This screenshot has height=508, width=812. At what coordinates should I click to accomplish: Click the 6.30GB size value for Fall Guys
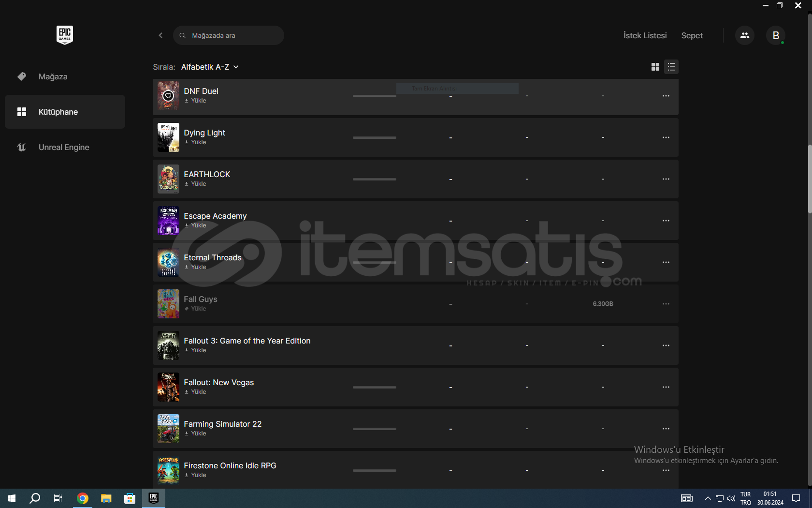click(603, 304)
